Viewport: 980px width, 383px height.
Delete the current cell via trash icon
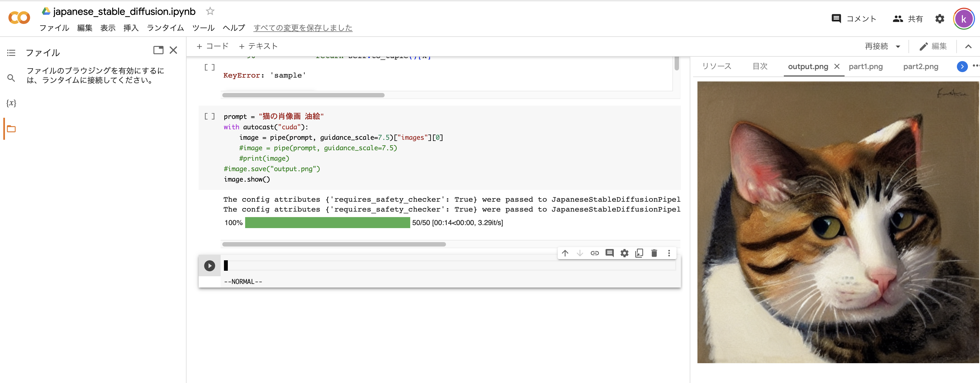click(x=654, y=253)
